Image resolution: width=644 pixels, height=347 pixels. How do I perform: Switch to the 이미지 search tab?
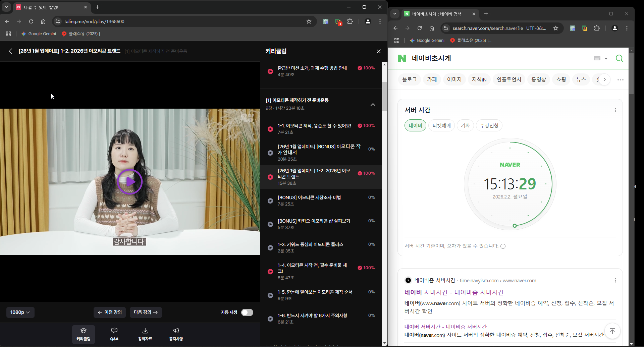coord(454,79)
